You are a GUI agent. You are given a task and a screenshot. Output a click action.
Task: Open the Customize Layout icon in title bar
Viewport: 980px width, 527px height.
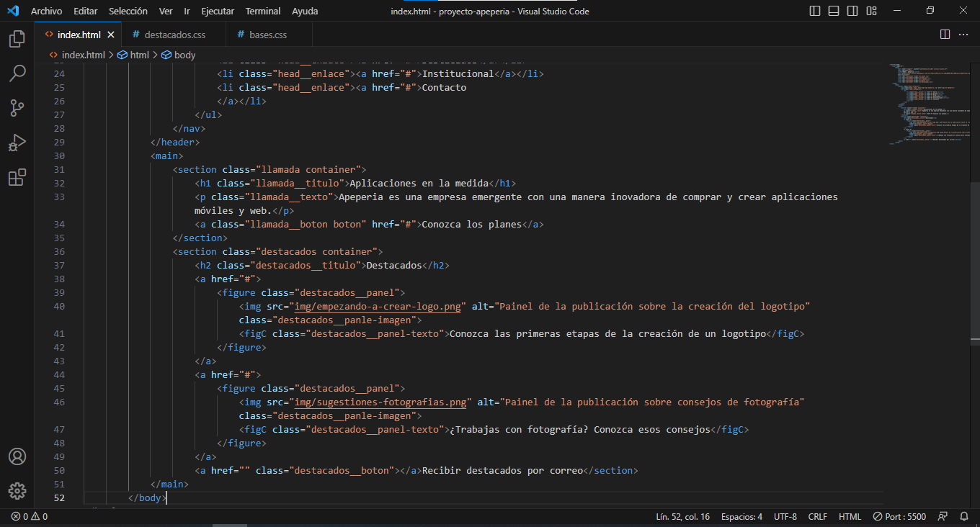(x=871, y=11)
